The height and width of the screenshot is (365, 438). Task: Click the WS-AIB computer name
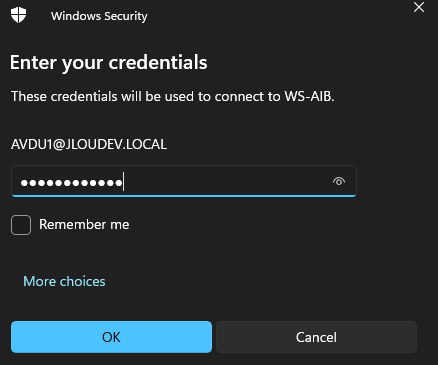pos(309,96)
